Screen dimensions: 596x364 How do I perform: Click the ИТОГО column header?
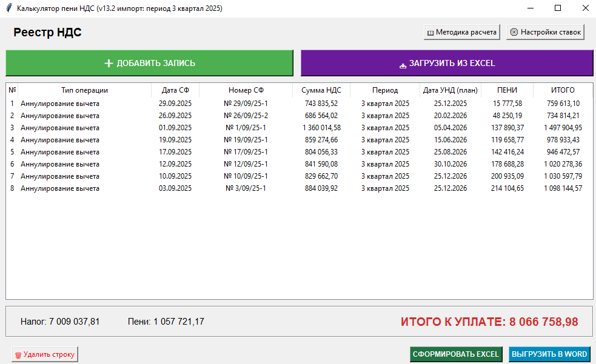pos(563,90)
